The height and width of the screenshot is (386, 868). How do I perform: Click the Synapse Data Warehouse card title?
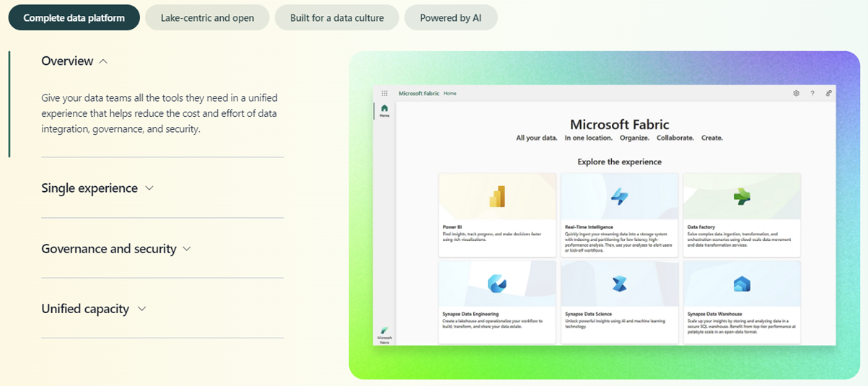point(715,314)
